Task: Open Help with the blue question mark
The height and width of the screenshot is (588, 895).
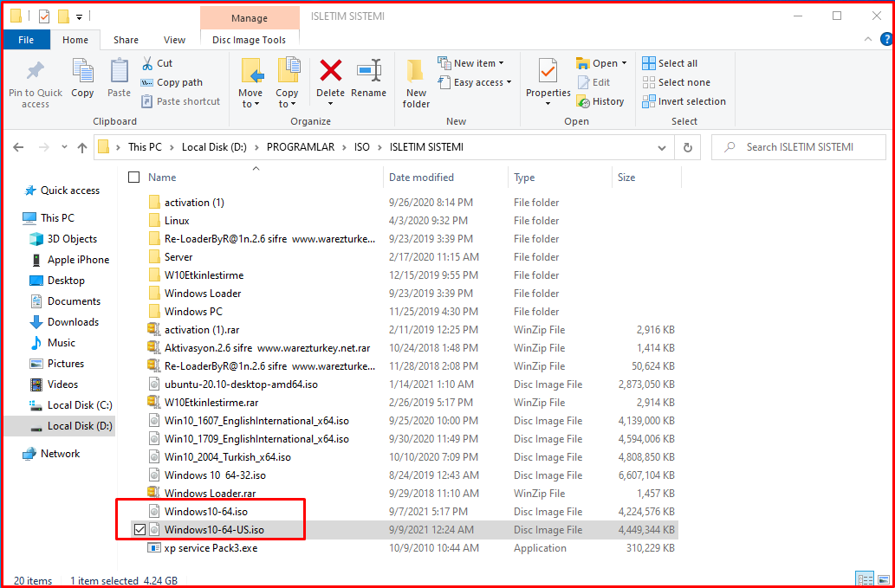Action: point(885,39)
